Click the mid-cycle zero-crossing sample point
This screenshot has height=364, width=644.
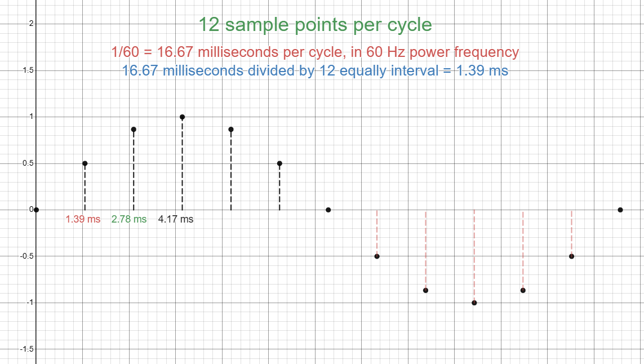pos(328,210)
